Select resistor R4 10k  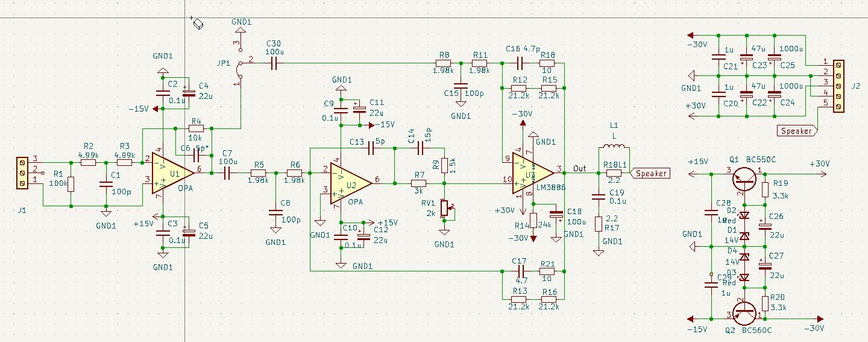point(196,128)
